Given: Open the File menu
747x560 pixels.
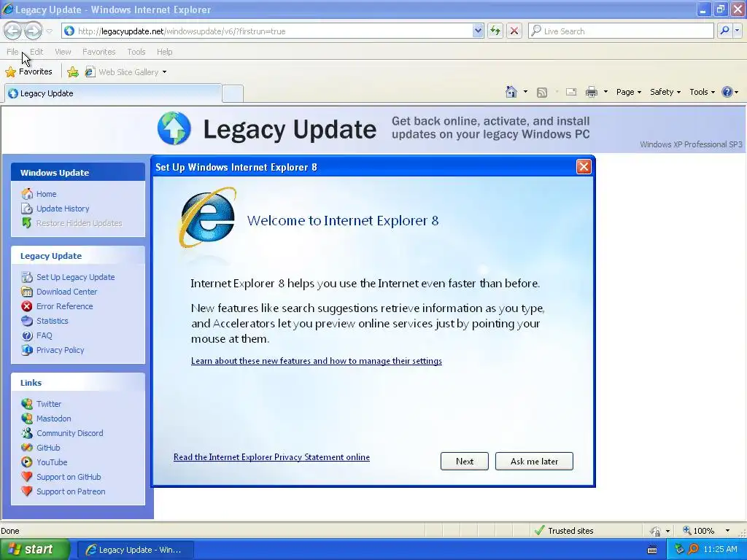Looking at the screenshot, I should pyautogui.click(x=12, y=52).
